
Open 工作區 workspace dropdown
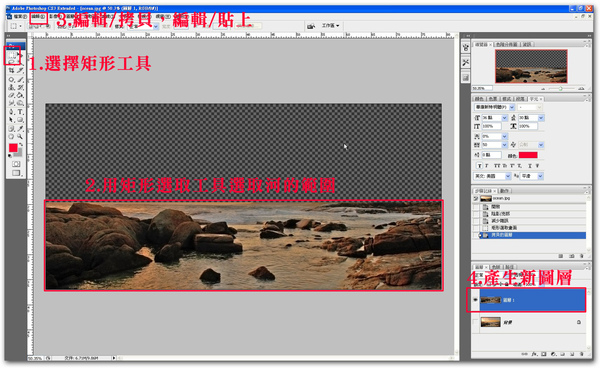point(330,26)
